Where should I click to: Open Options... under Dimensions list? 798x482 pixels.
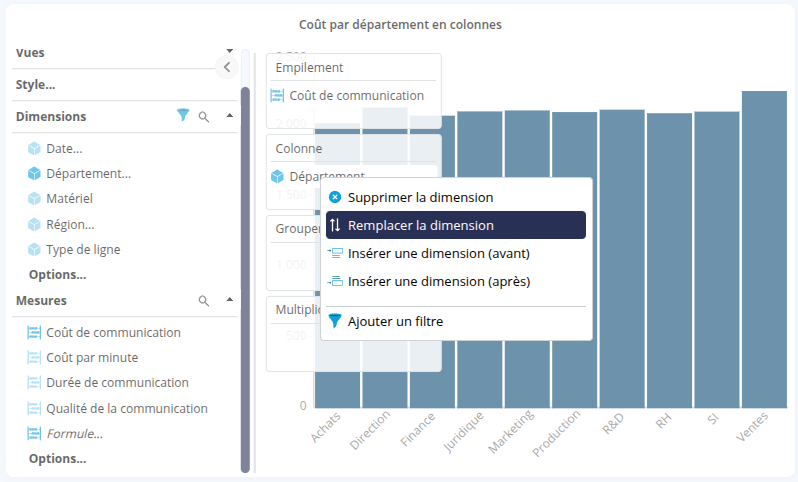coord(57,274)
